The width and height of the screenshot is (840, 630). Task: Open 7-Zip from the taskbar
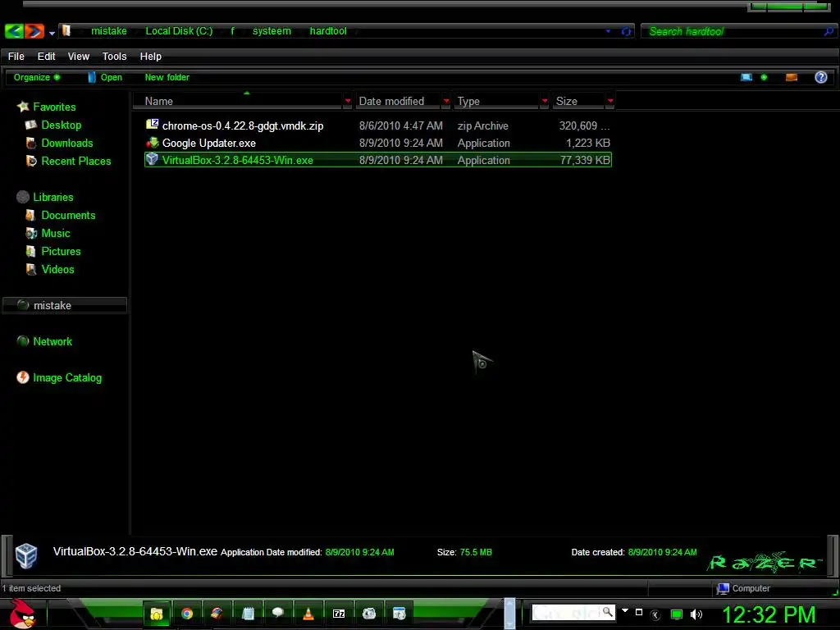pyautogui.click(x=339, y=614)
